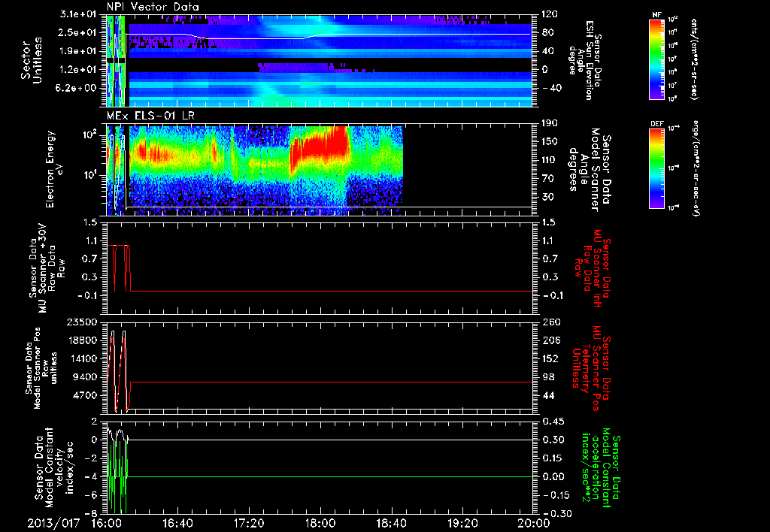
Task: Click the 206 telemetry axis tick
Action: click(550, 340)
